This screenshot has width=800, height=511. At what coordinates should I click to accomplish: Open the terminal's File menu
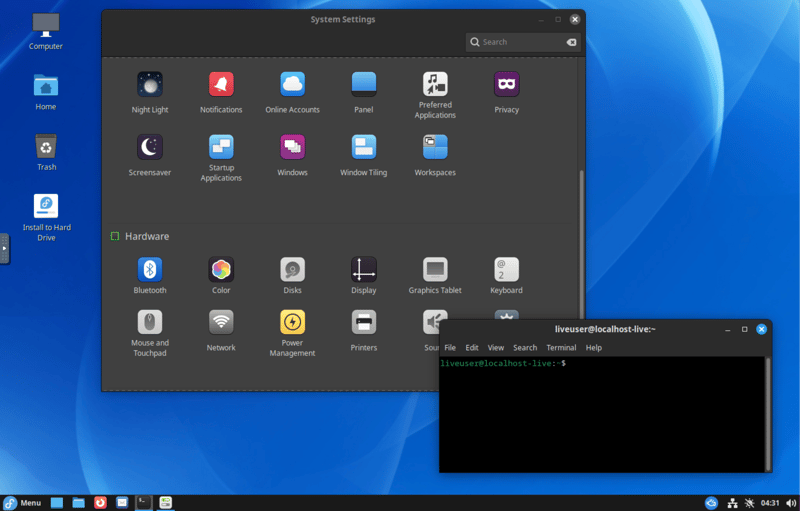(450, 348)
